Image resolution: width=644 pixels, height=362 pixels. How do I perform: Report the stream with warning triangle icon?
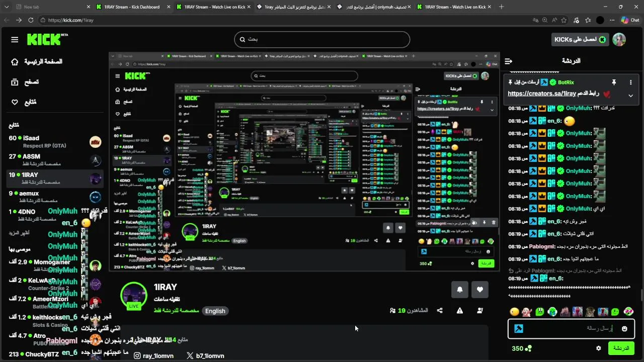tap(460, 311)
